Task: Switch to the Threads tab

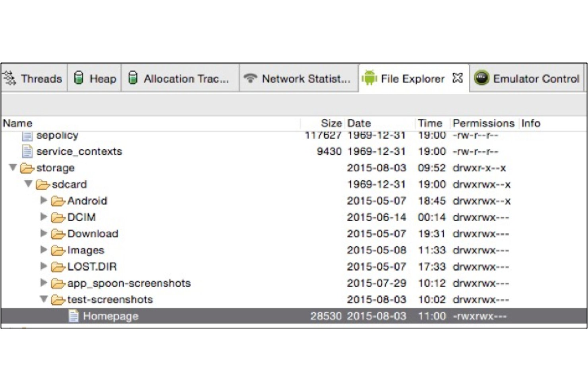Action: (33, 79)
